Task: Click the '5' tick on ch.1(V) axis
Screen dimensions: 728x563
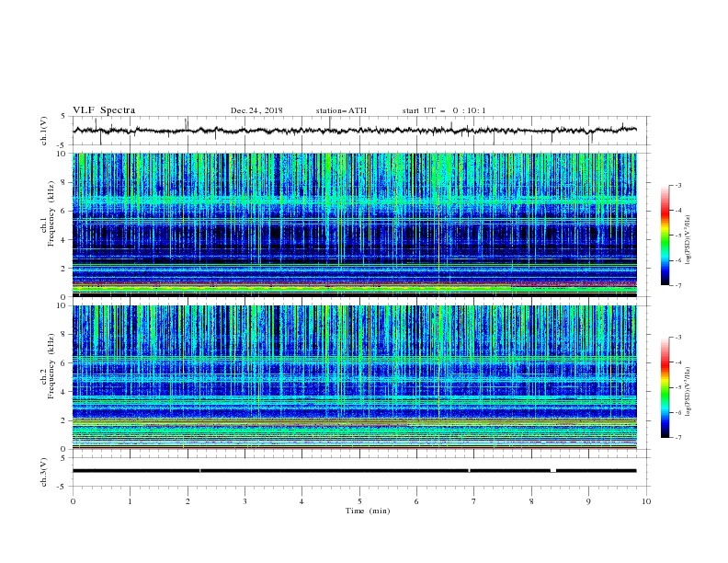Action: coord(63,116)
